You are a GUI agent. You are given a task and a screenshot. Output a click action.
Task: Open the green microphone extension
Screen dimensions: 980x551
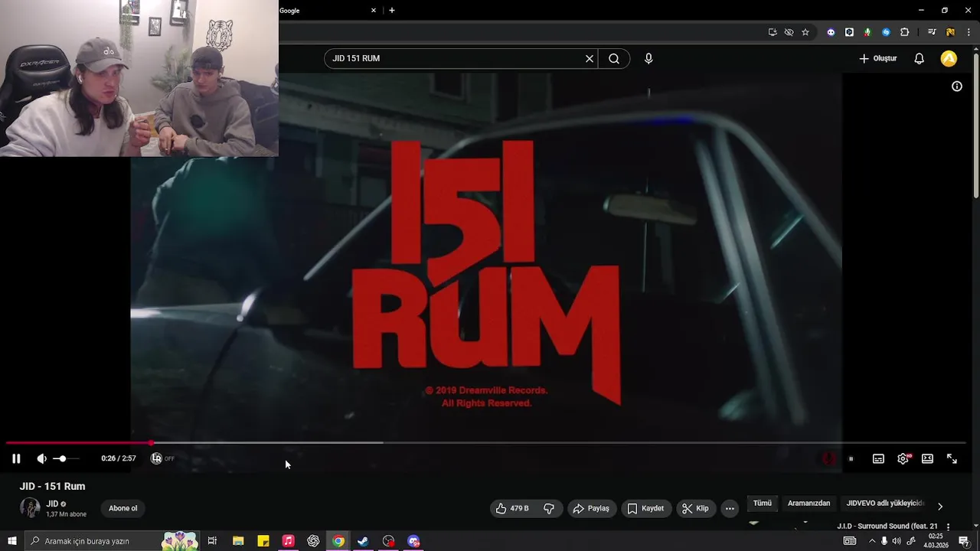click(867, 32)
